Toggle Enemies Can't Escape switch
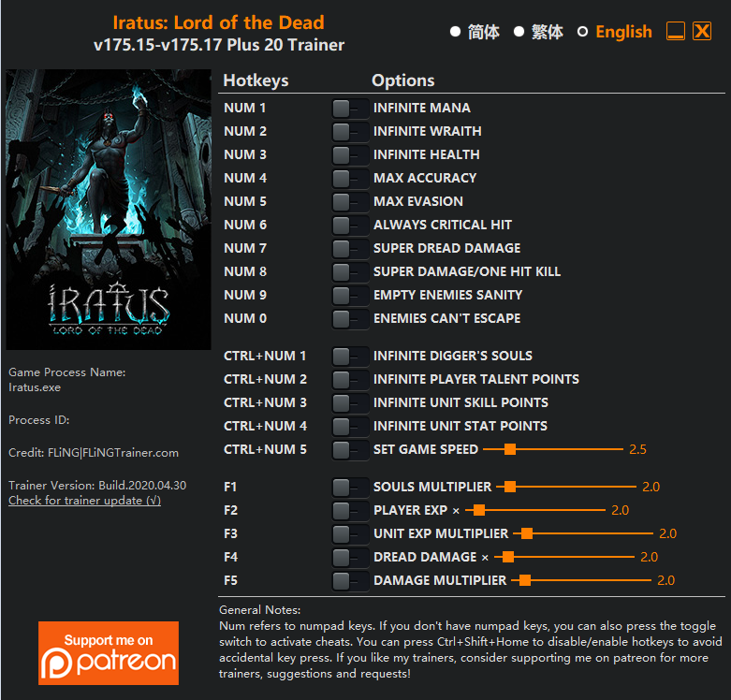 350,319
